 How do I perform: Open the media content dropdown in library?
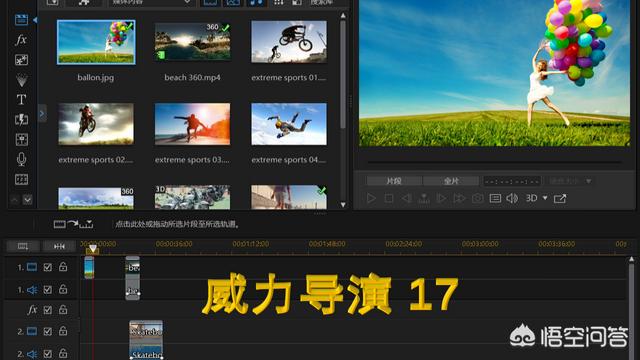tap(151, 2)
